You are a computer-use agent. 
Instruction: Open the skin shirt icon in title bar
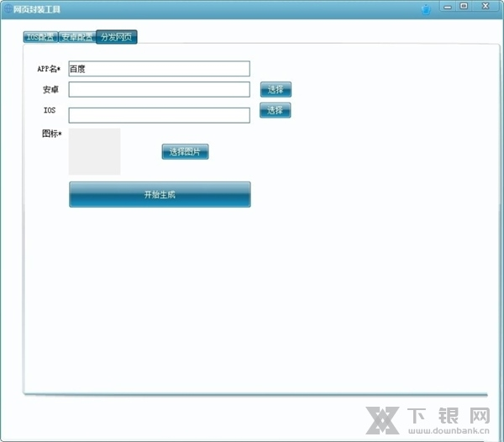click(426, 9)
